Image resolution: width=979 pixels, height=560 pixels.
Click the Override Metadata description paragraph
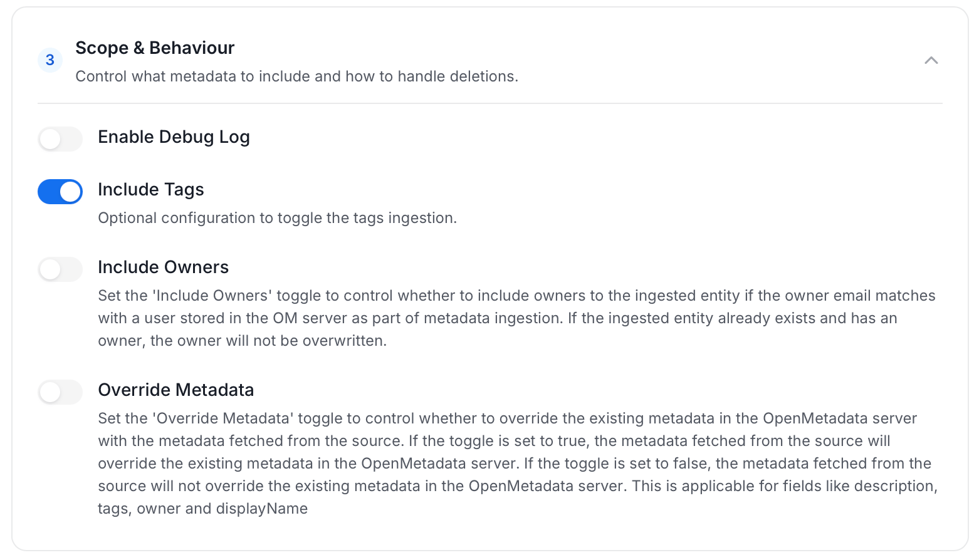[x=518, y=464]
